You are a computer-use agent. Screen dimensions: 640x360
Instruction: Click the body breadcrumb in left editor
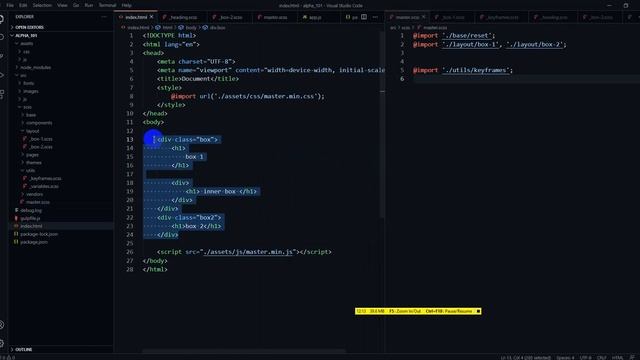point(191,27)
